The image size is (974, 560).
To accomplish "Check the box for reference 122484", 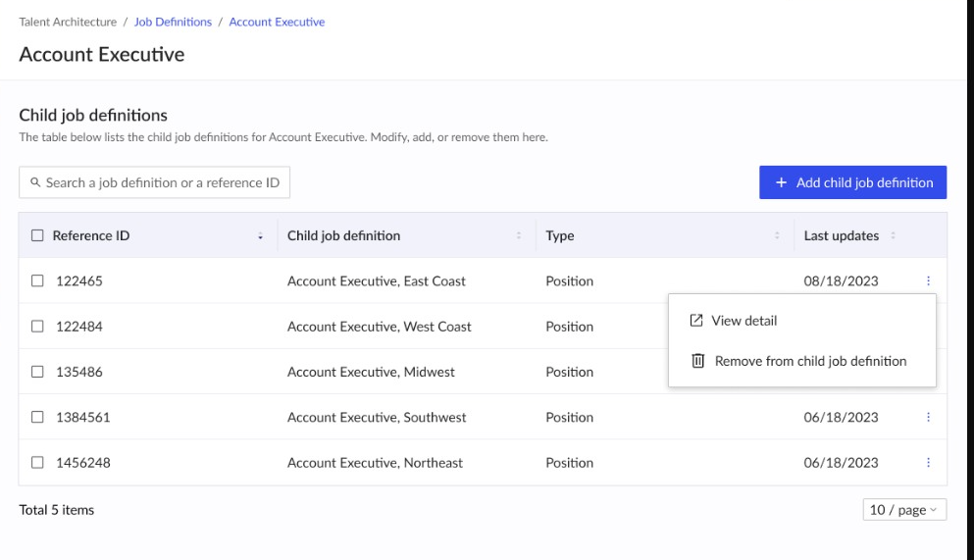I will coord(38,327).
